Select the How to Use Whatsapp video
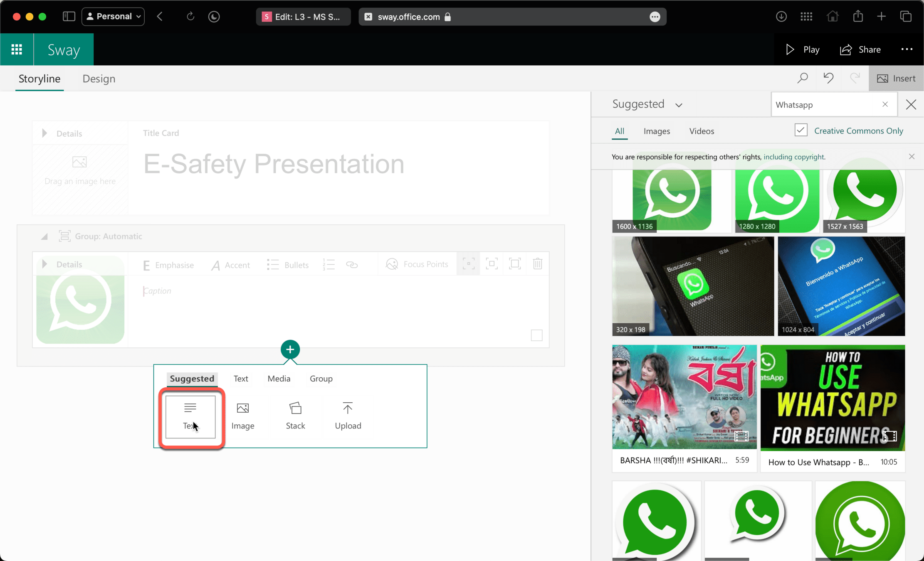This screenshot has width=924, height=561. pyautogui.click(x=833, y=407)
